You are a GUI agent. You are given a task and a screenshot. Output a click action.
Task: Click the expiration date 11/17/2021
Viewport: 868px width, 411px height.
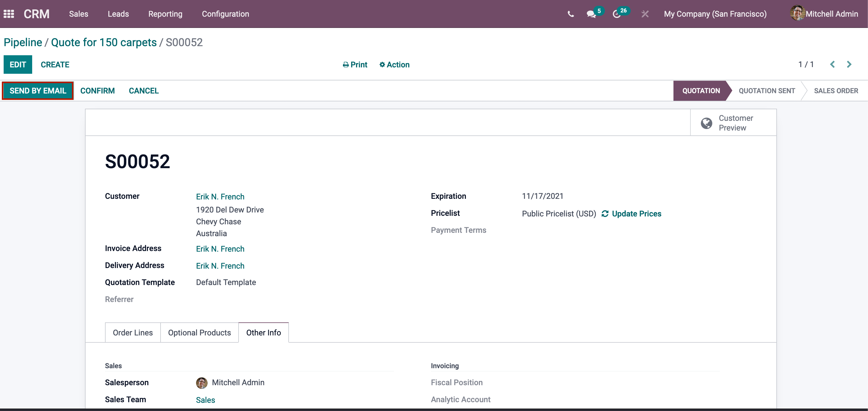(543, 196)
